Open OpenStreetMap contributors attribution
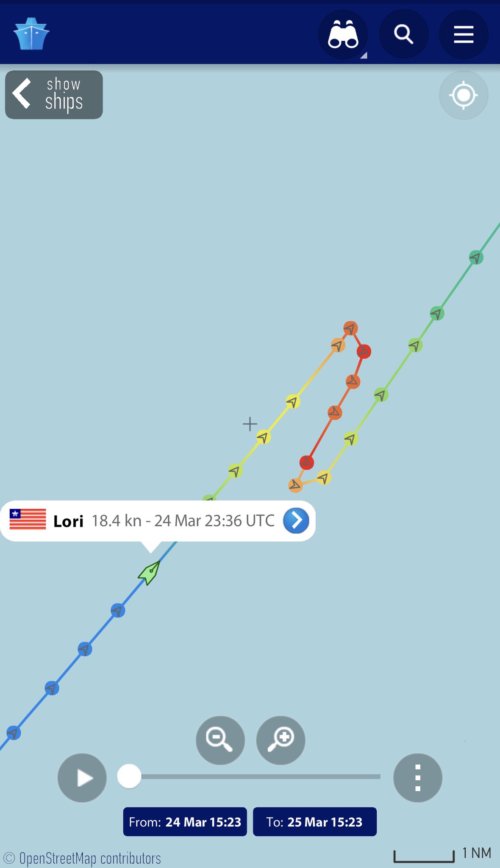Screen dimensions: 500x868 point(82,858)
